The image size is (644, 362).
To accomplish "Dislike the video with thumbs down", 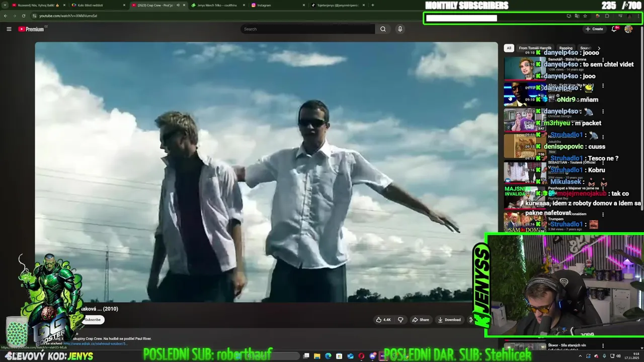I will (400, 320).
